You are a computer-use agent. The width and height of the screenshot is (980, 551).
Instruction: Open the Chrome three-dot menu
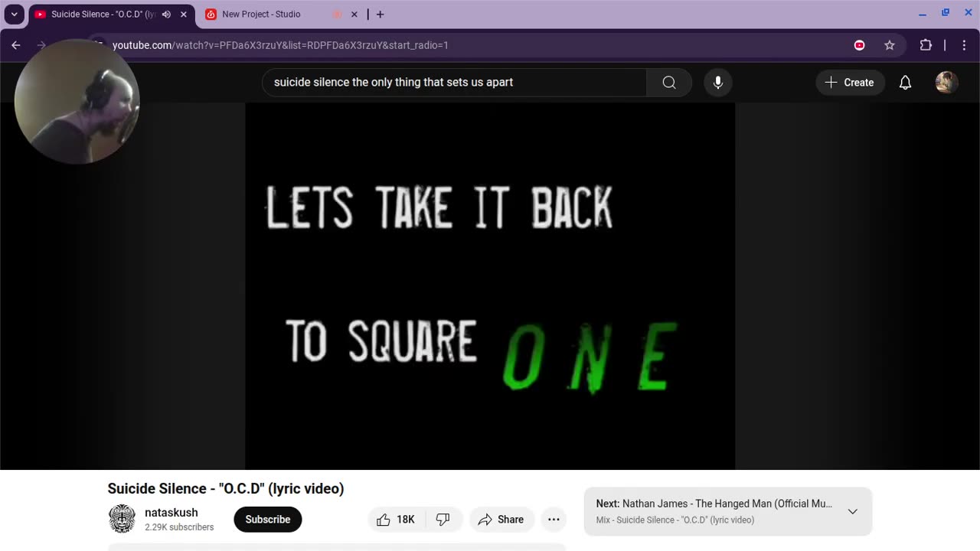click(x=964, y=45)
